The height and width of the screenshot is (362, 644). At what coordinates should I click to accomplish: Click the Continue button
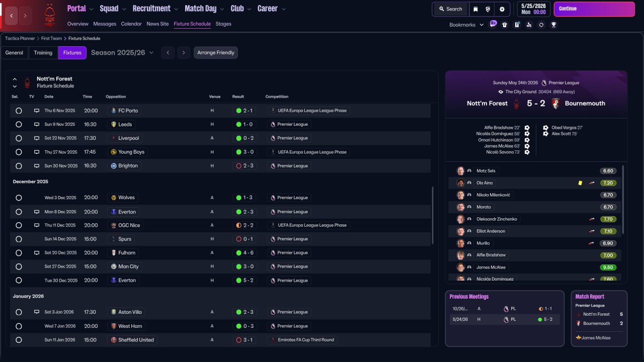pyautogui.click(x=594, y=9)
